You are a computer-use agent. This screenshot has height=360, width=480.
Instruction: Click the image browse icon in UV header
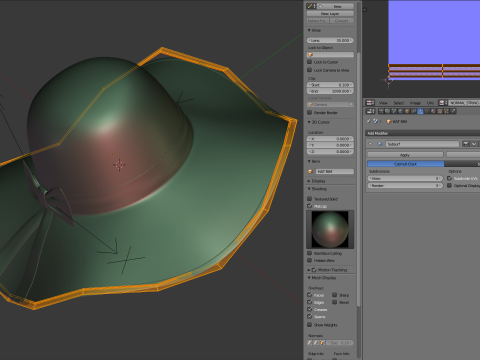[442, 103]
